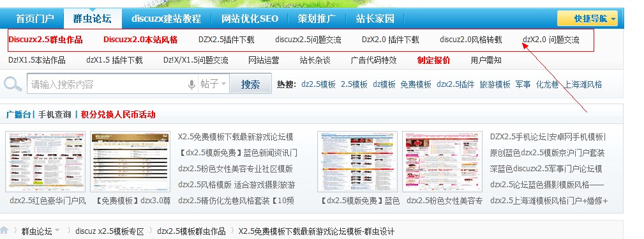The image size is (644, 239).
Task: Click the microphone voice search icon
Action: click(x=191, y=84)
